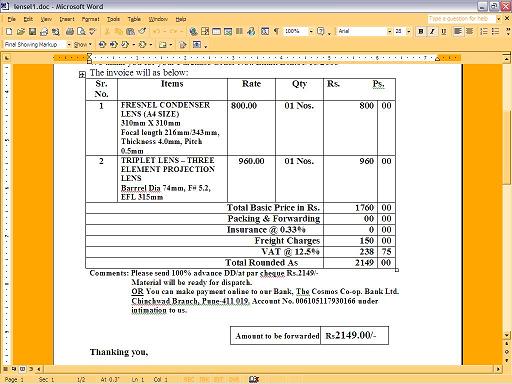
Task: Click the Type a question for help box
Action: click(x=461, y=19)
